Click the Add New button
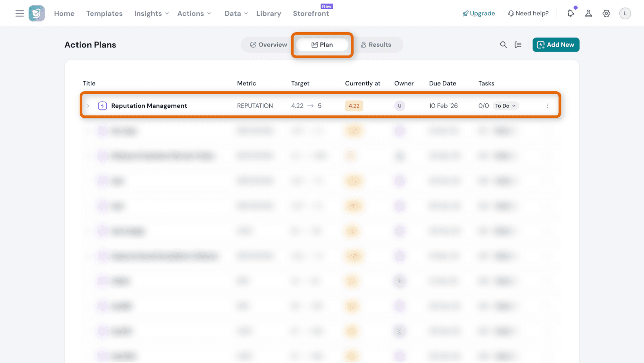 pyautogui.click(x=555, y=45)
